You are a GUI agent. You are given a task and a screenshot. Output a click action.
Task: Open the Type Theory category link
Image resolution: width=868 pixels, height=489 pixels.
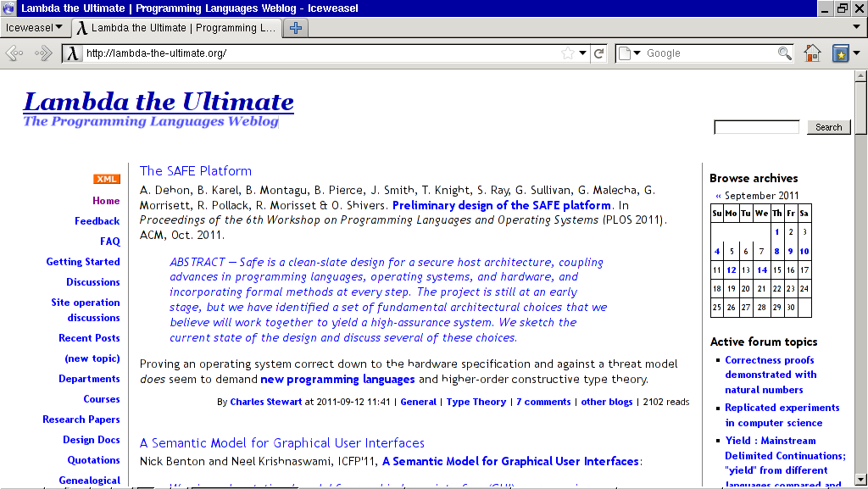pyautogui.click(x=476, y=403)
